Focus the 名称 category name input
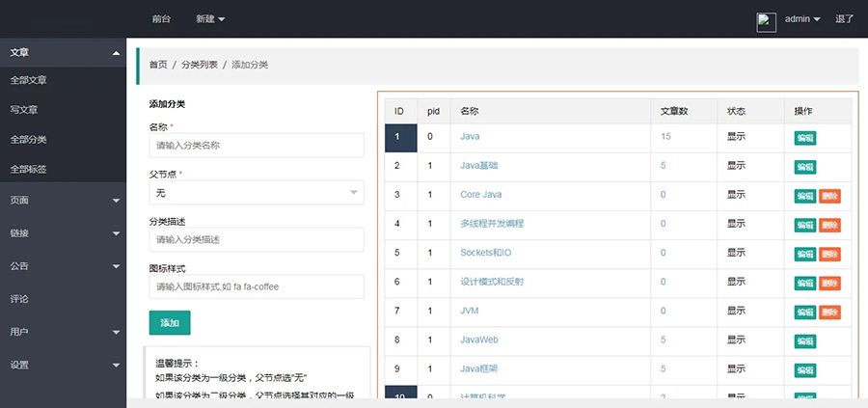Screen dimensions: 868x408 pyautogui.click(x=257, y=146)
